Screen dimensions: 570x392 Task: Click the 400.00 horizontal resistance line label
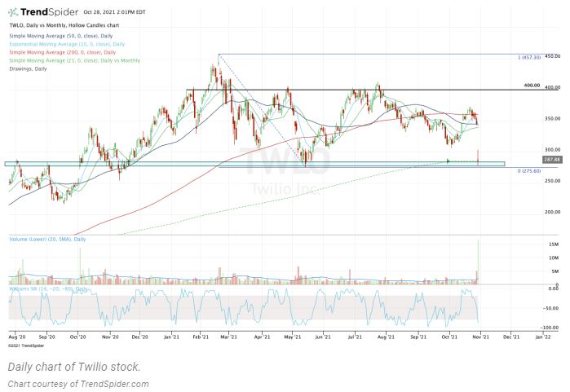(x=532, y=86)
